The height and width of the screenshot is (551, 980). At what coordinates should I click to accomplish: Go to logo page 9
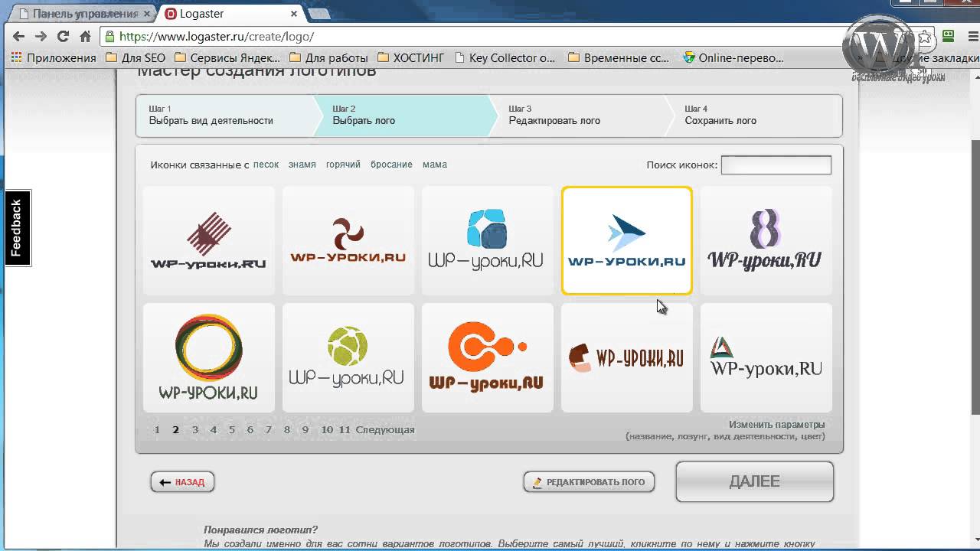(x=305, y=430)
